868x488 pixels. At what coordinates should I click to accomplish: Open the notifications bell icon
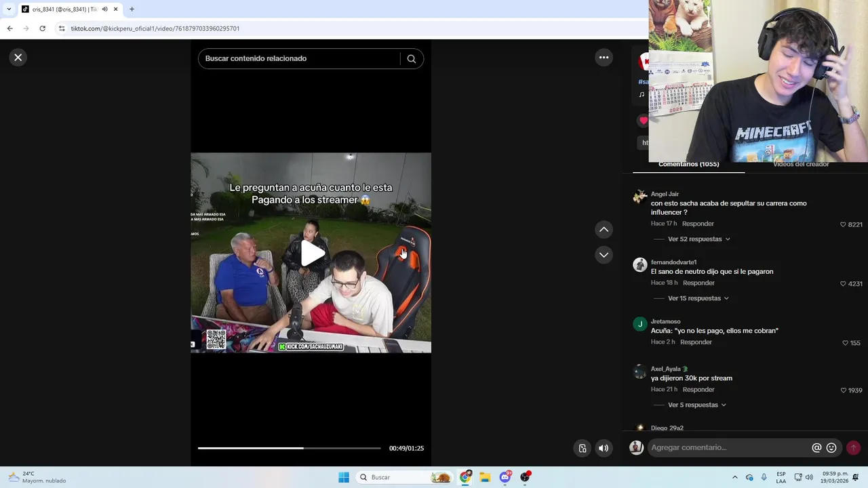point(856,477)
